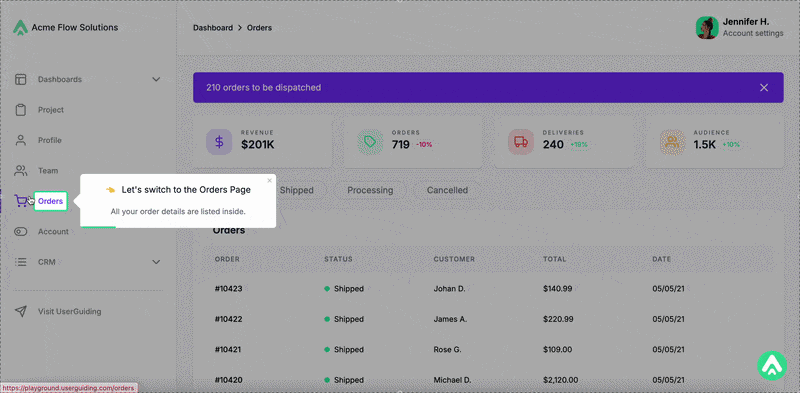Viewport: 800px width, 393px height.
Task: Click the 719 orders value
Action: click(x=401, y=145)
